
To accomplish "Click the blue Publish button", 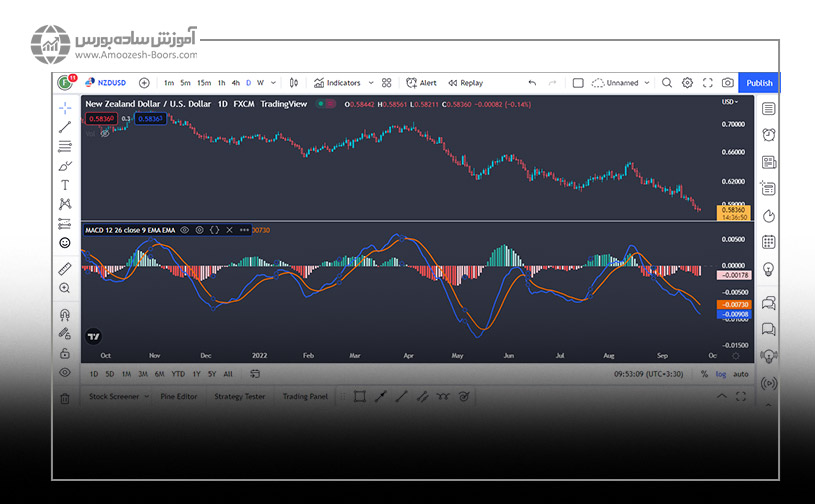I will pyautogui.click(x=759, y=83).
